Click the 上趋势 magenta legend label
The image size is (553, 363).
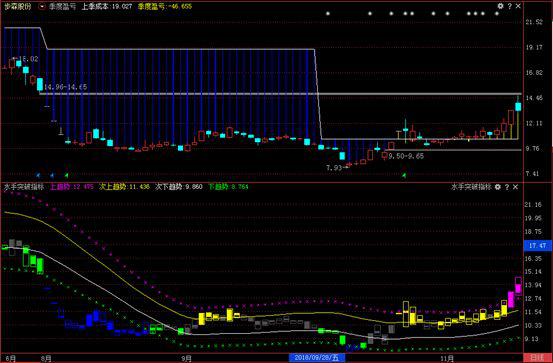coord(60,187)
